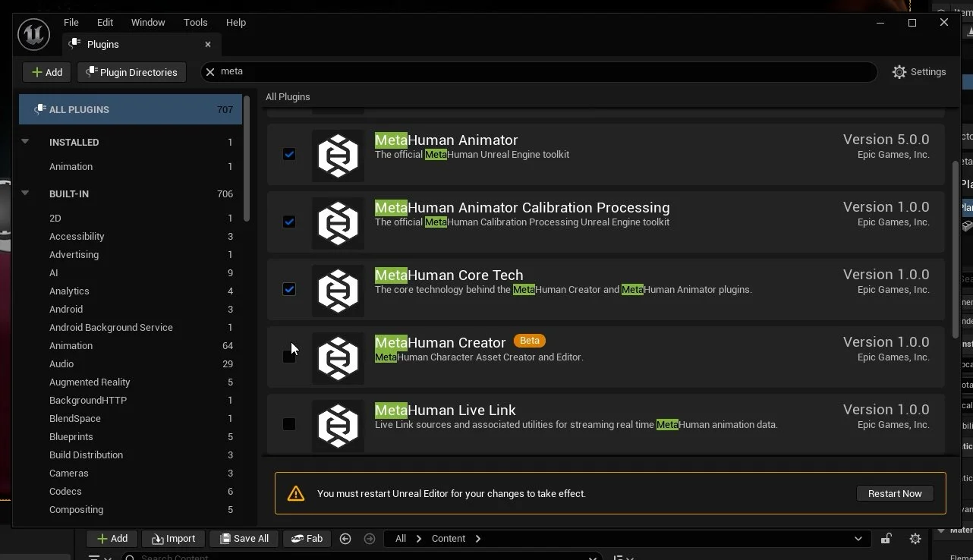The image size is (973, 560).
Task: Open Fab from the Content Browser
Action: 307,539
